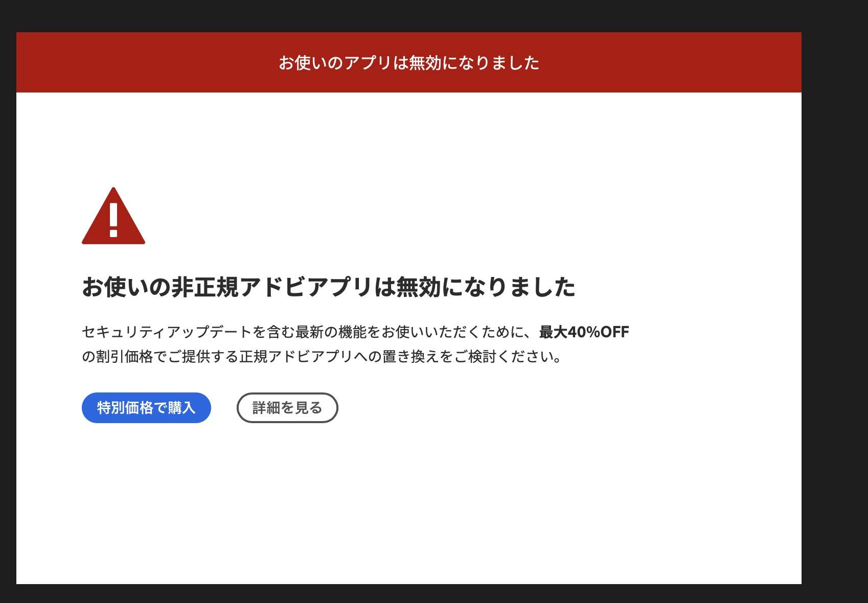Click the dark strip below the white dialog
The image size is (868, 603).
coord(409,594)
